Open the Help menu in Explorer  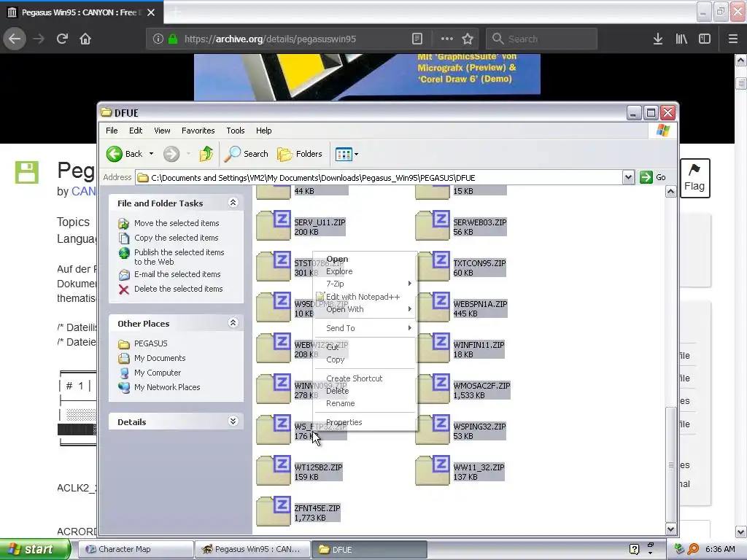coord(263,131)
